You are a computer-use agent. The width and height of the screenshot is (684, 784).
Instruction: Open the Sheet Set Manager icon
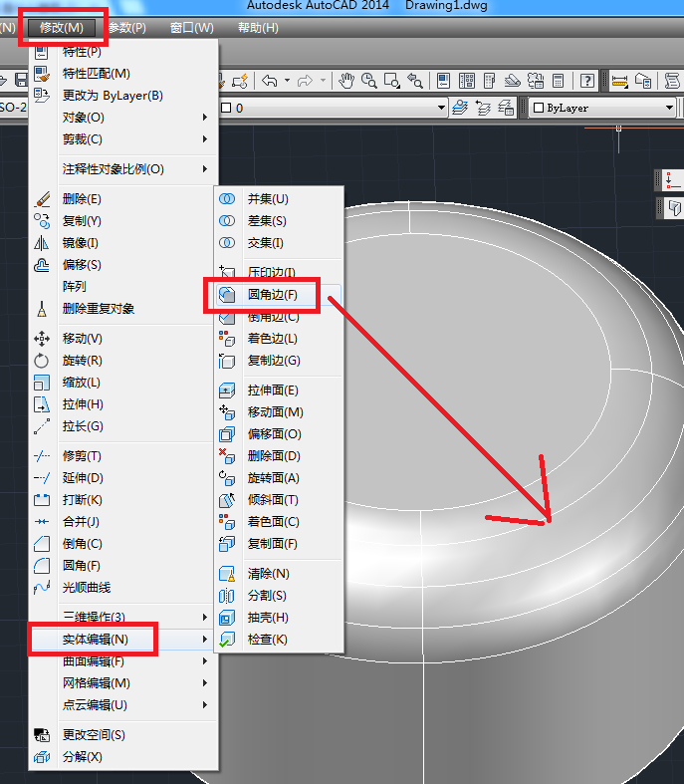point(512,81)
